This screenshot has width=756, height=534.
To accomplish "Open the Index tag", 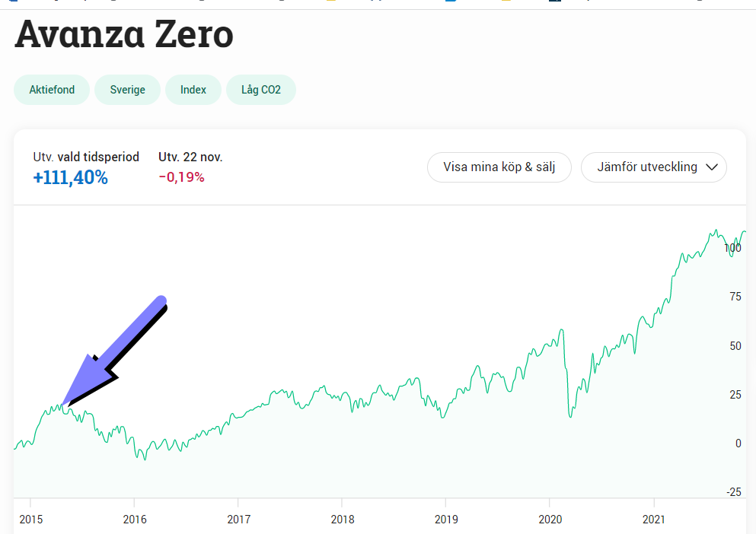I will point(193,90).
